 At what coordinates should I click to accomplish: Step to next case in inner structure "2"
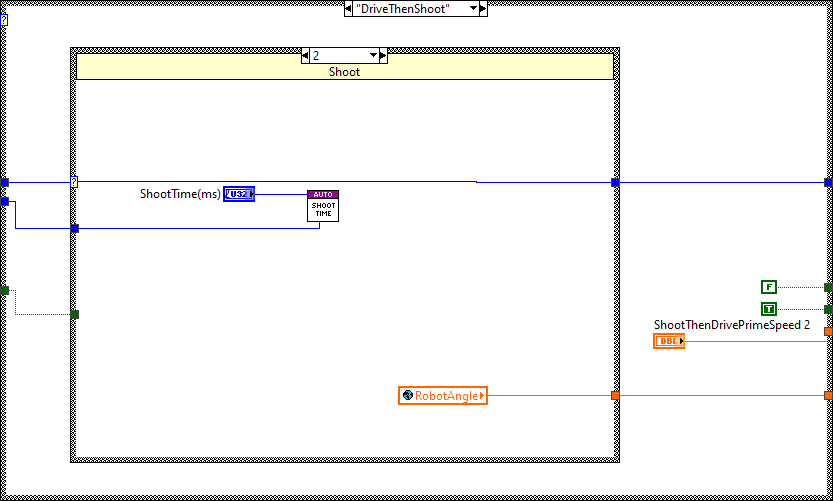[x=383, y=56]
